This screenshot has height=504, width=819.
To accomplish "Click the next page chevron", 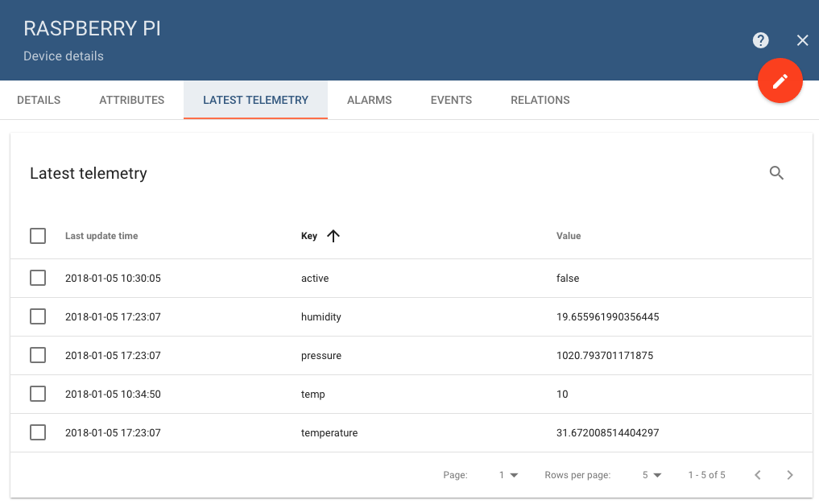I will [789, 474].
